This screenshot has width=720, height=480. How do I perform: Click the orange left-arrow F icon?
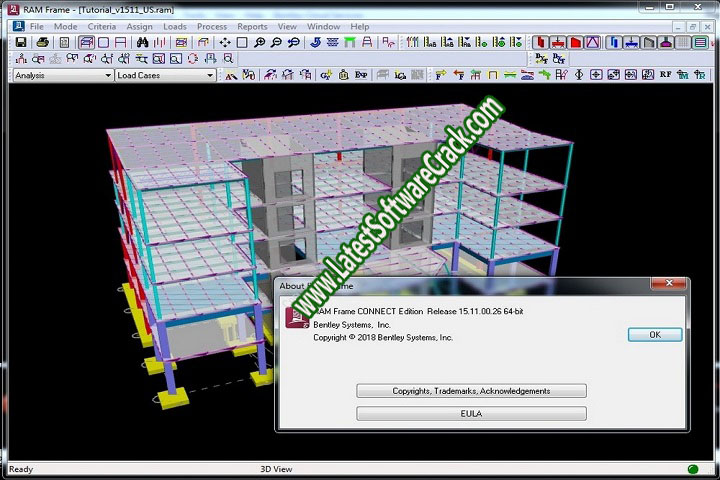click(458, 74)
